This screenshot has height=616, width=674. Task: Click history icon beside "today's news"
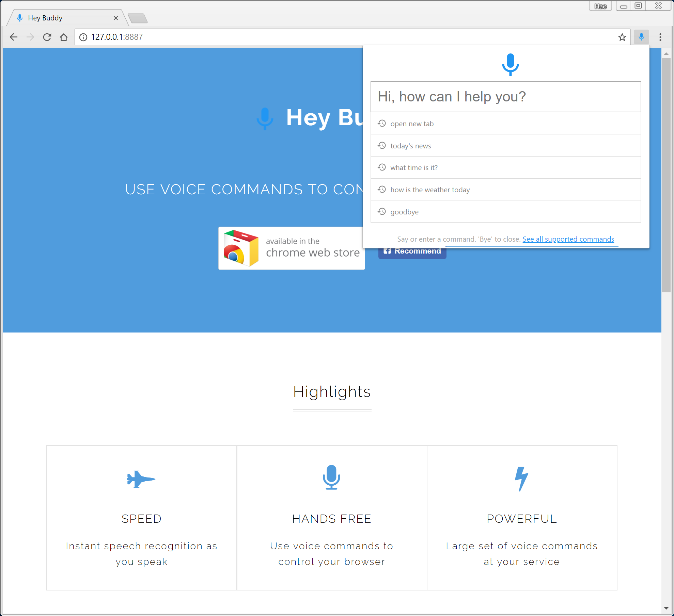pos(382,145)
